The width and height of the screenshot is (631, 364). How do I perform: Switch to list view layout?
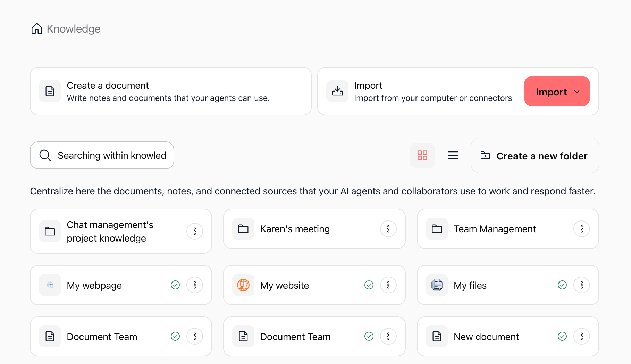pos(453,155)
